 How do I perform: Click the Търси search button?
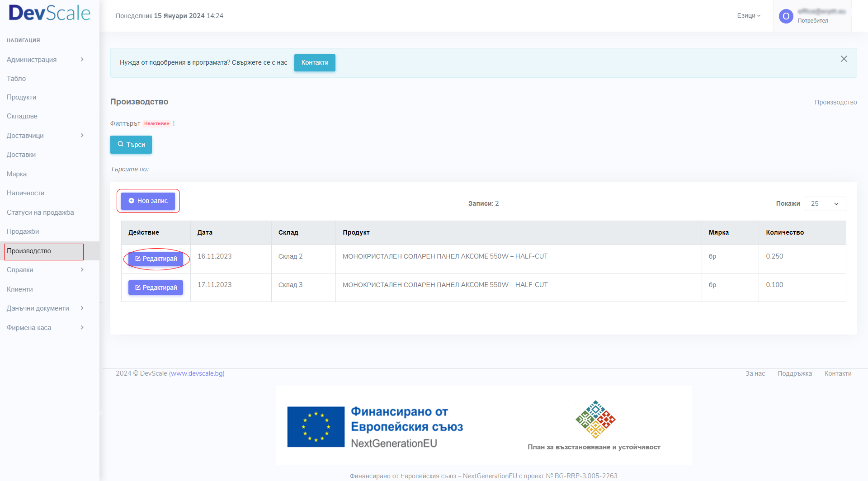click(x=131, y=145)
